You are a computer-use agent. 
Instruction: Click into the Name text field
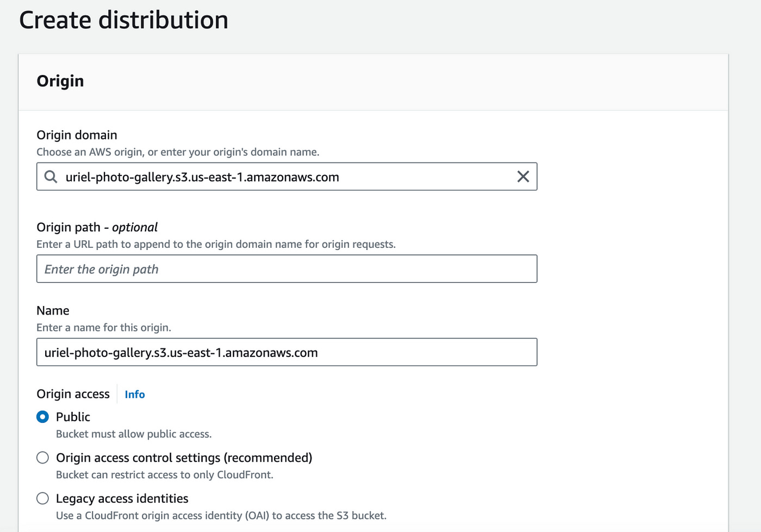[286, 352]
